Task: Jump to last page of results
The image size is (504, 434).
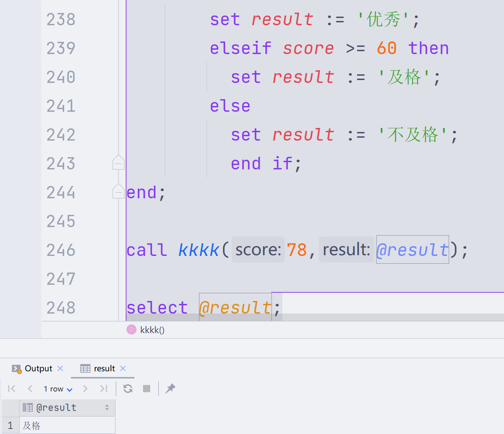Action: point(104,389)
